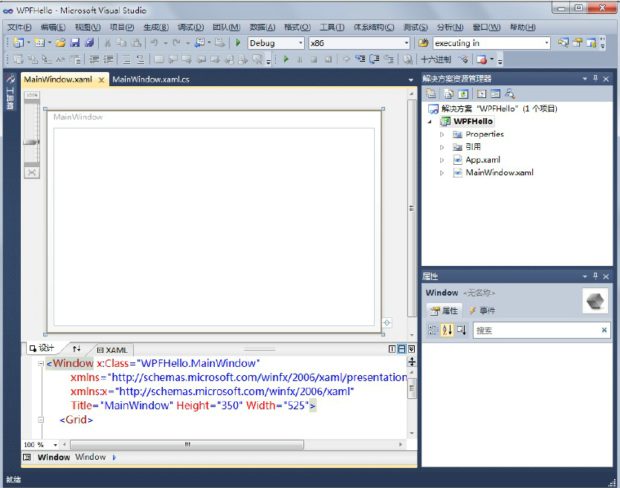The height and width of the screenshot is (488, 620).
Task: Open the 帮助 Help menu
Action: tap(523, 27)
